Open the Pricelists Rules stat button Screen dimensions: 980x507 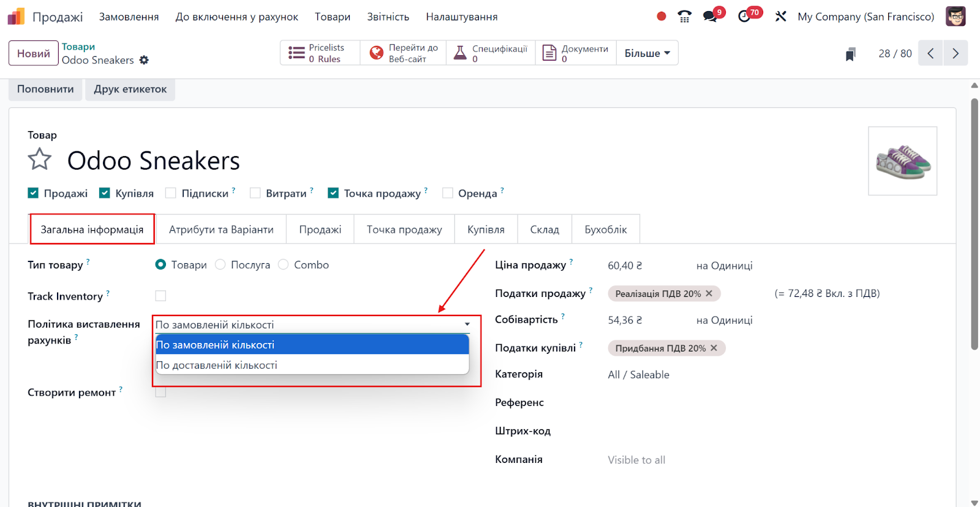(x=320, y=53)
